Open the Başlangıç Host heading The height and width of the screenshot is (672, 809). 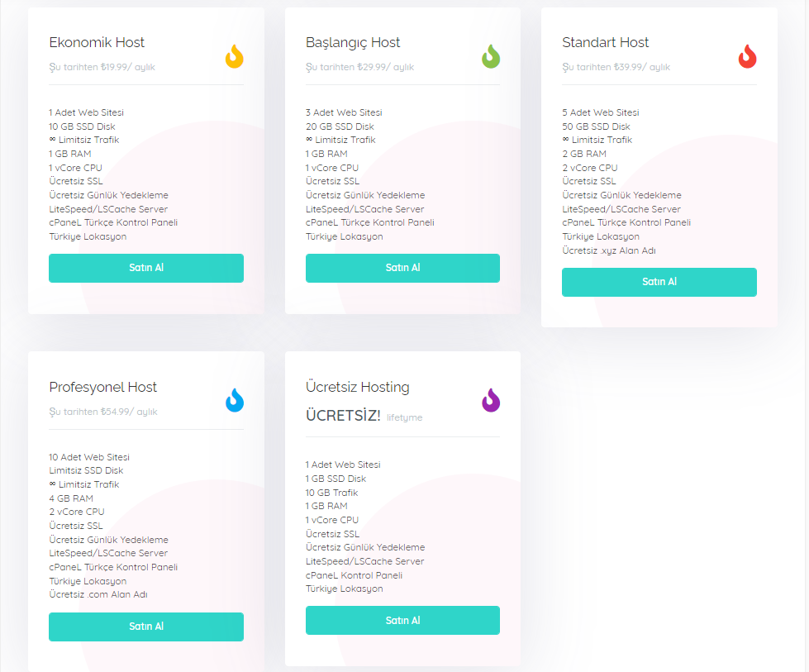[x=353, y=43]
